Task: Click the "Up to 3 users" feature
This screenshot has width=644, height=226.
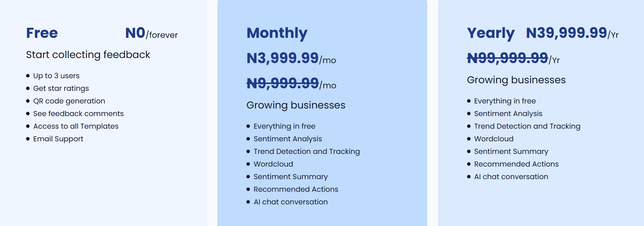Action: (56, 76)
